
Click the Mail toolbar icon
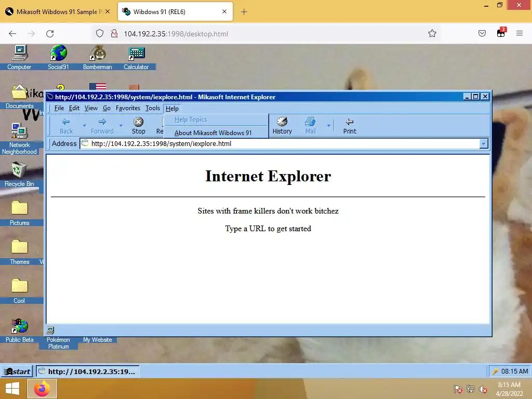click(x=310, y=126)
